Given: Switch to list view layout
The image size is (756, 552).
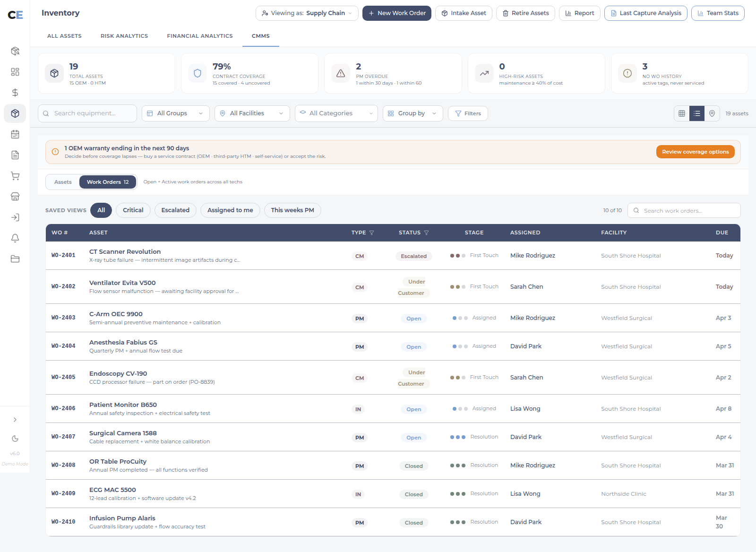Looking at the screenshot, I should (x=697, y=113).
